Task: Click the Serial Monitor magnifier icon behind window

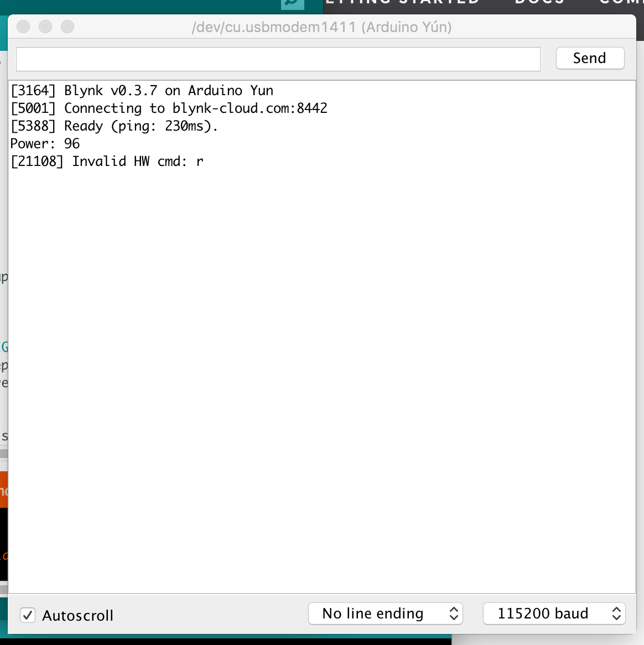Action: (292, 4)
